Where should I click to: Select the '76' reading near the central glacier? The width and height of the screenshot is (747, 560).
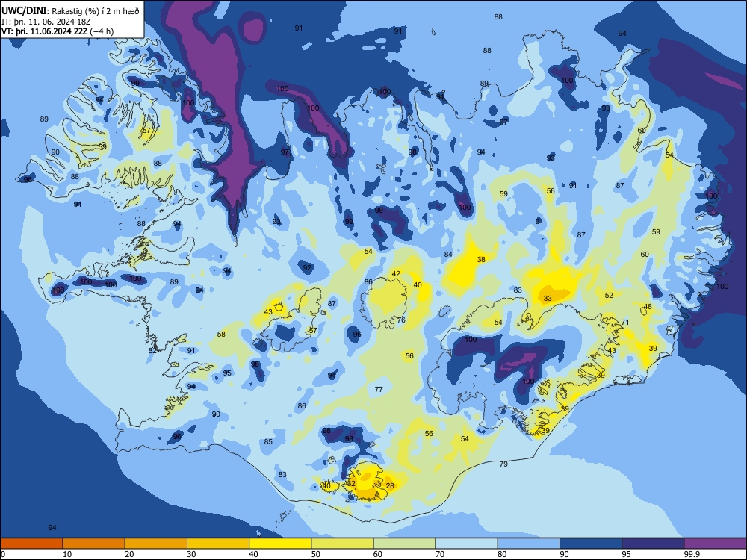401,320
